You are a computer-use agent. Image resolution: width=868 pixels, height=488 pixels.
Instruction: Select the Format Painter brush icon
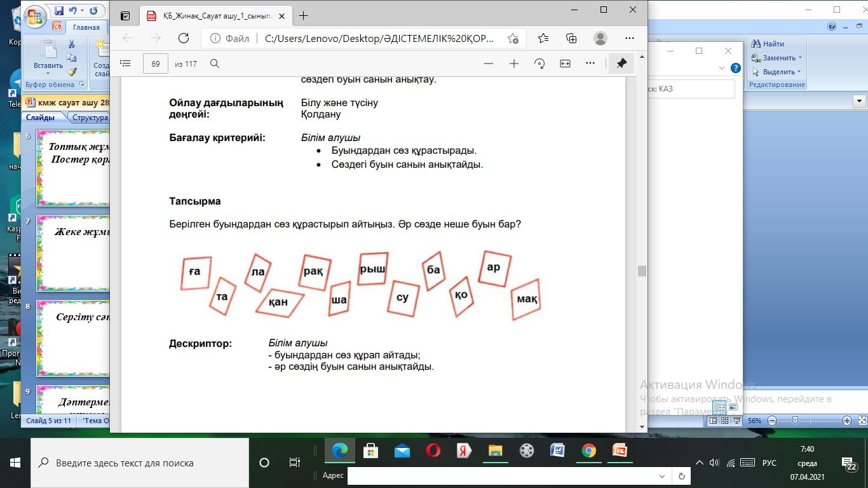(x=72, y=72)
